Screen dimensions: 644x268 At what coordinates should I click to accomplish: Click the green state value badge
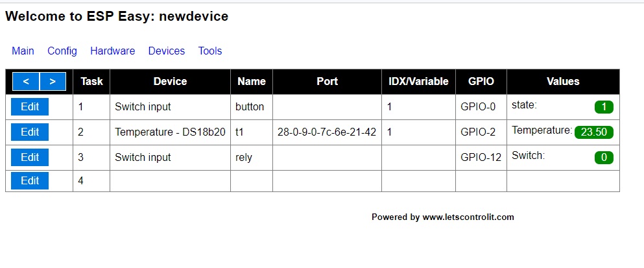click(604, 107)
